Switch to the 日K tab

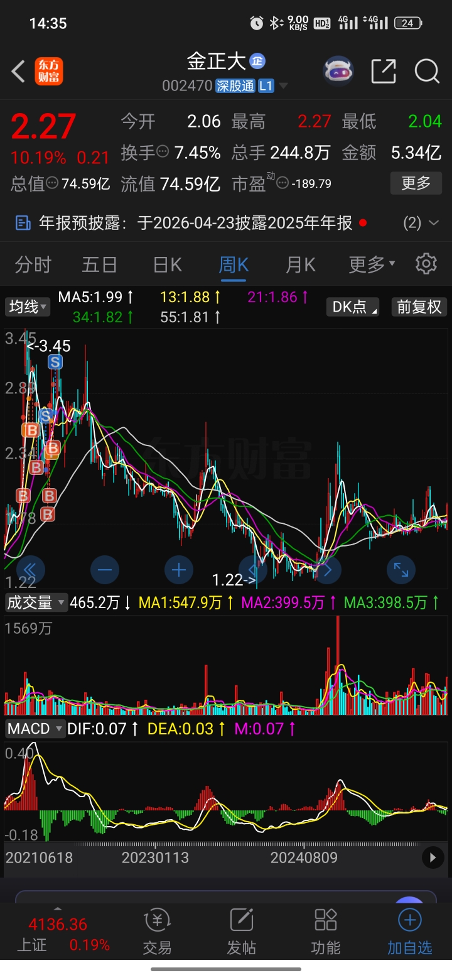(168, 264)
